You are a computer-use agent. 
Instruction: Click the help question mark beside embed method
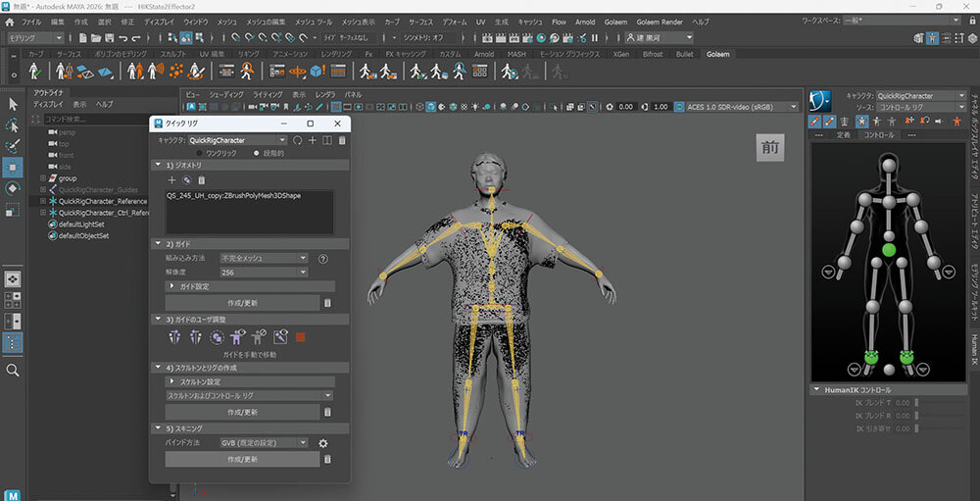[322, 258]
